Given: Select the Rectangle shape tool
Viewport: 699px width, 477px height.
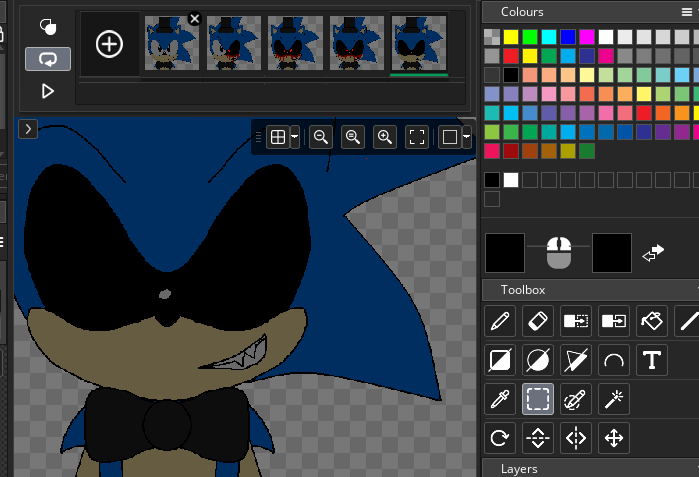Looking at the screenshot, I should 500,360.
